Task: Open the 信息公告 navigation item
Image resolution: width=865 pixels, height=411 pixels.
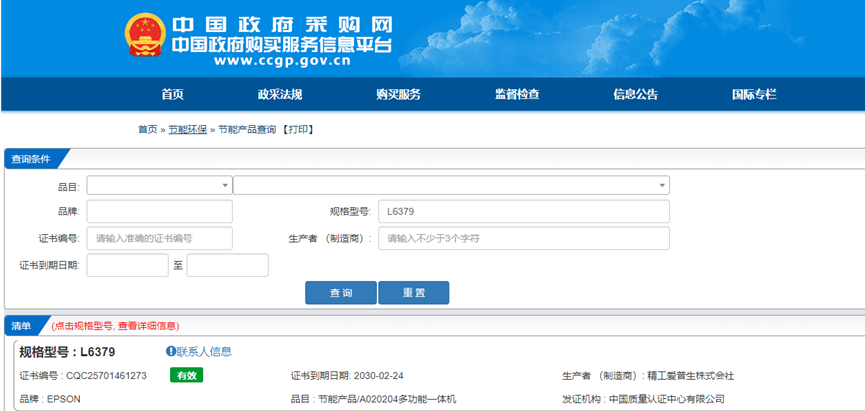Action: click(635, 95)
